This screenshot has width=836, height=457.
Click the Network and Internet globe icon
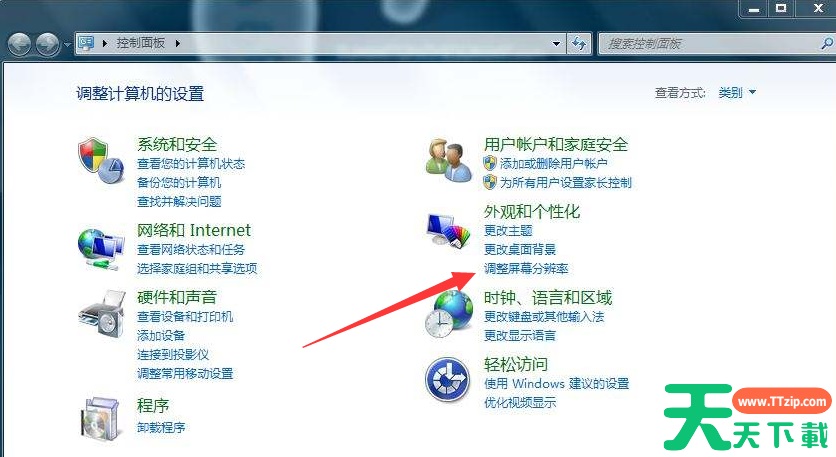pyautogui.click(x=101, y=248)
